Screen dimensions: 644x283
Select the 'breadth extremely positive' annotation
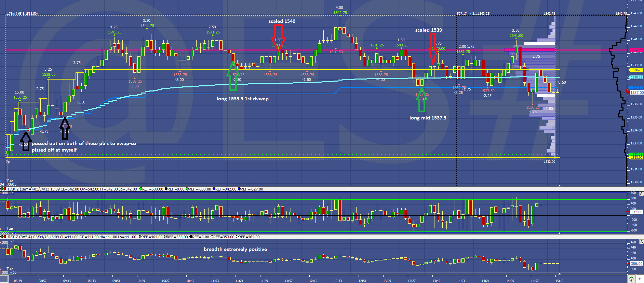click(235, 249)
